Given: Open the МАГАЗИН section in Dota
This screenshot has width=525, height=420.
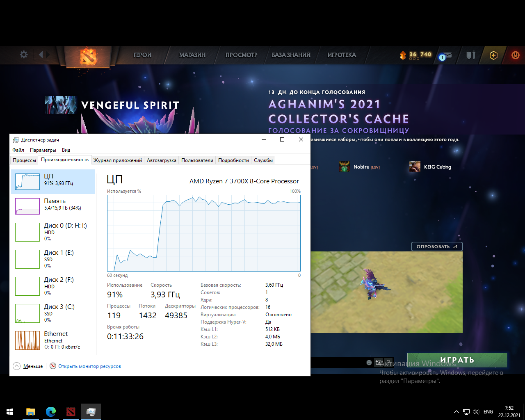Looking at the screenshot, I should click(x=192, y=55).
